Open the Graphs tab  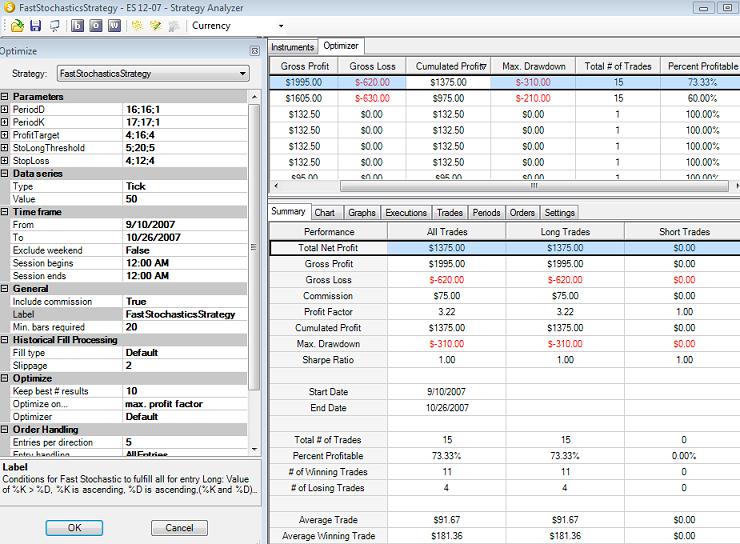(x=362, y=213)
